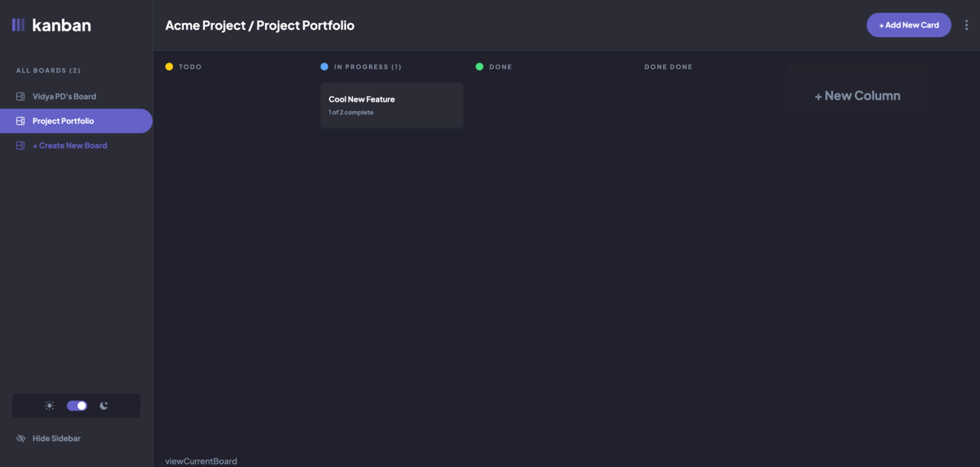Image resolution: width=980 pixels, height=467 pixels.
Task: Click the moon dark-mode icon
Action: point(104,406)
